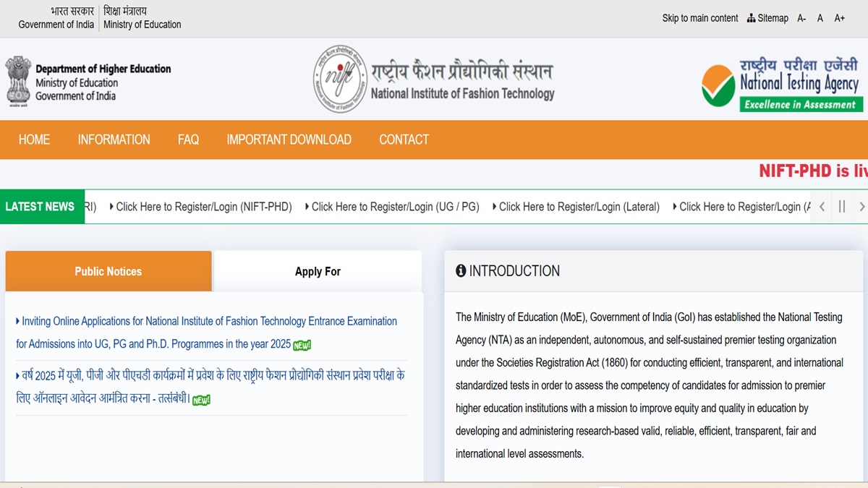Open the FAQ menu item
The height and width of the screenshot is (488, 868).
click(x=188, y=140)
